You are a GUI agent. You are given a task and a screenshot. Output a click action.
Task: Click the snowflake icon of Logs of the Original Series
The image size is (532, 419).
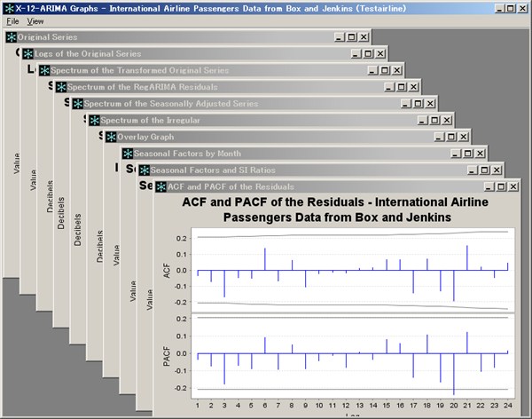pos(27,53)
